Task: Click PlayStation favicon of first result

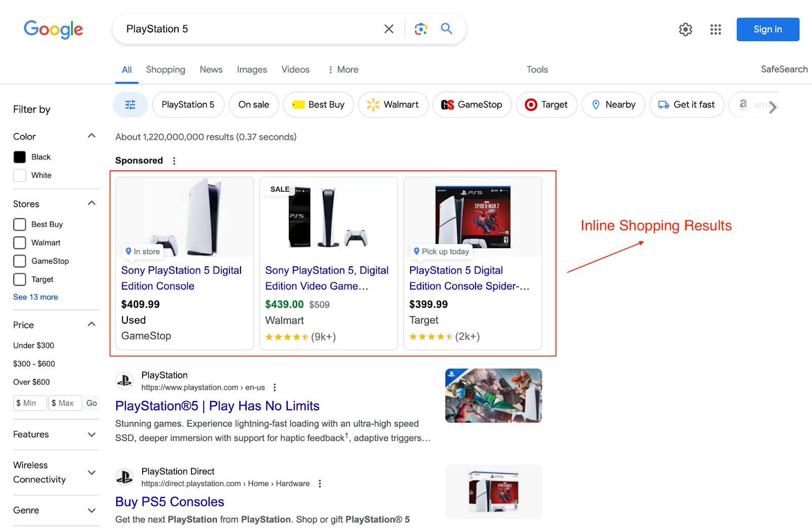Action: (x=124, y=381)
